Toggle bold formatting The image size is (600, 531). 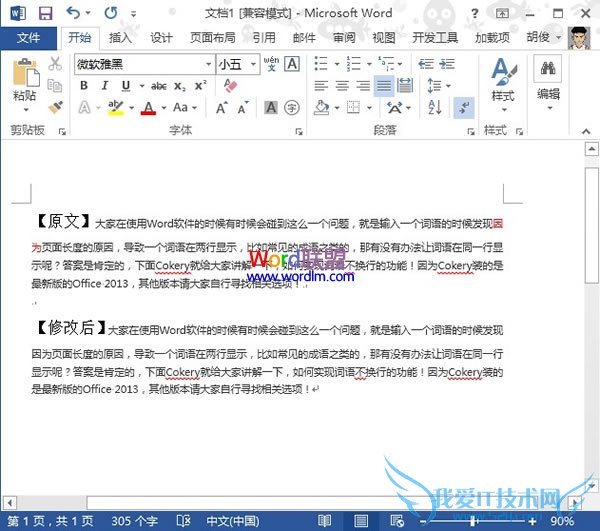(x=84, y=85)
